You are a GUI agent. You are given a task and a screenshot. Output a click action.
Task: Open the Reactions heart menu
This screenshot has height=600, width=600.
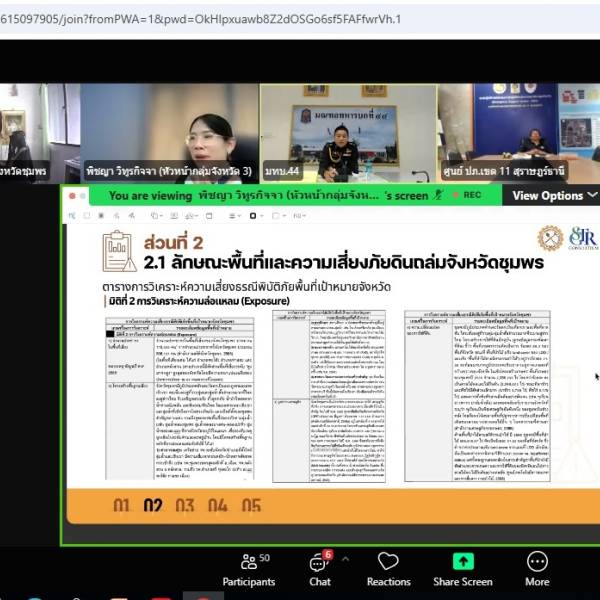[388, 569]
